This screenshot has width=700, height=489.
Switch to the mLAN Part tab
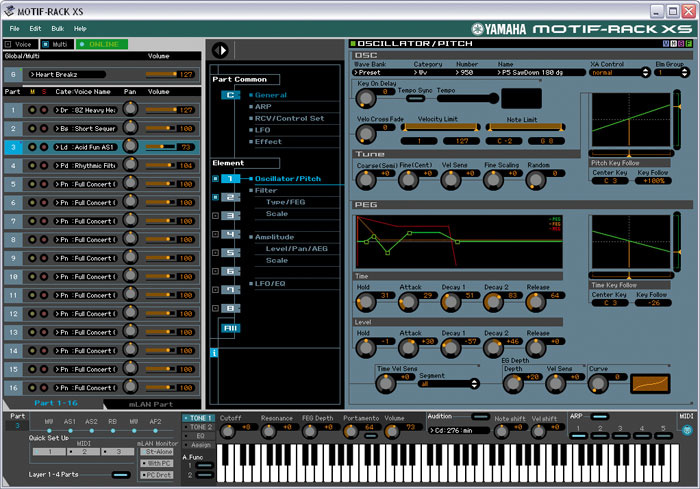(x=151, y=404)
